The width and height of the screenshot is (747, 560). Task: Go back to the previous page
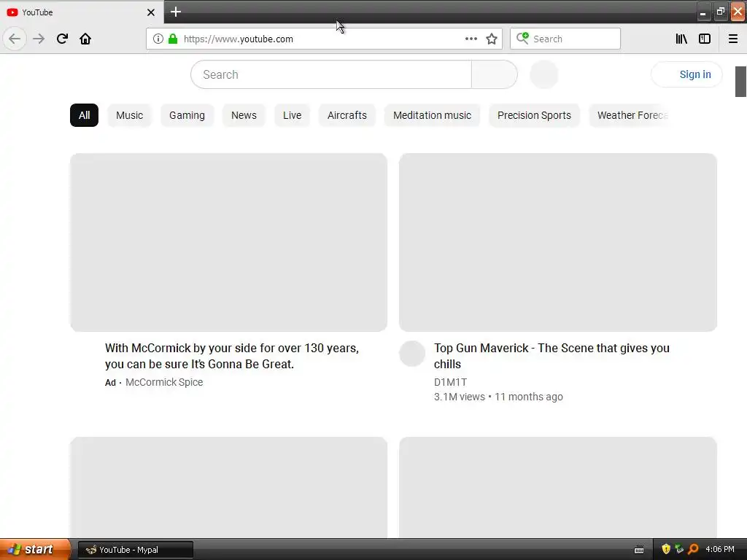pos(15,39)
